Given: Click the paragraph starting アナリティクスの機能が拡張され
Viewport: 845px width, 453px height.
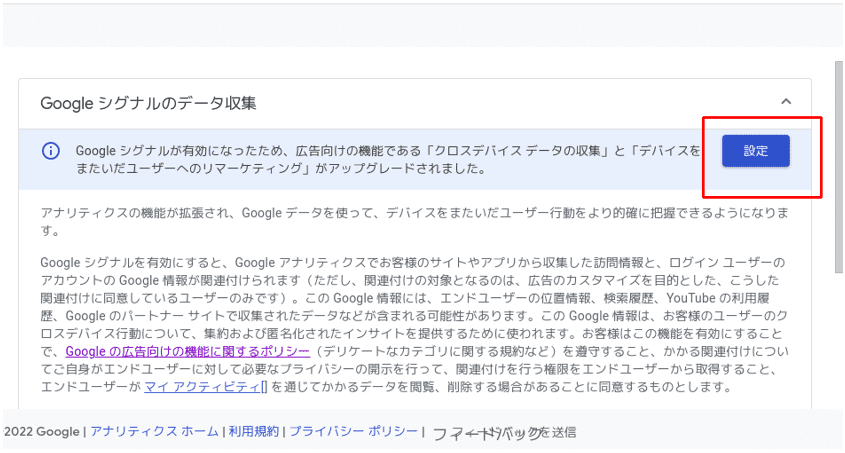Looking at the screenshot, I should click(x=415, y=221).
